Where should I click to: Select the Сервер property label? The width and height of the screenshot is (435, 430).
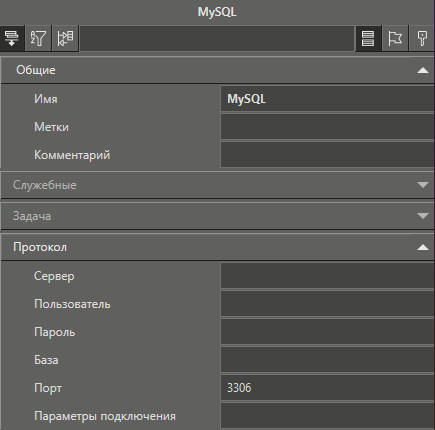tap(54, 276)
